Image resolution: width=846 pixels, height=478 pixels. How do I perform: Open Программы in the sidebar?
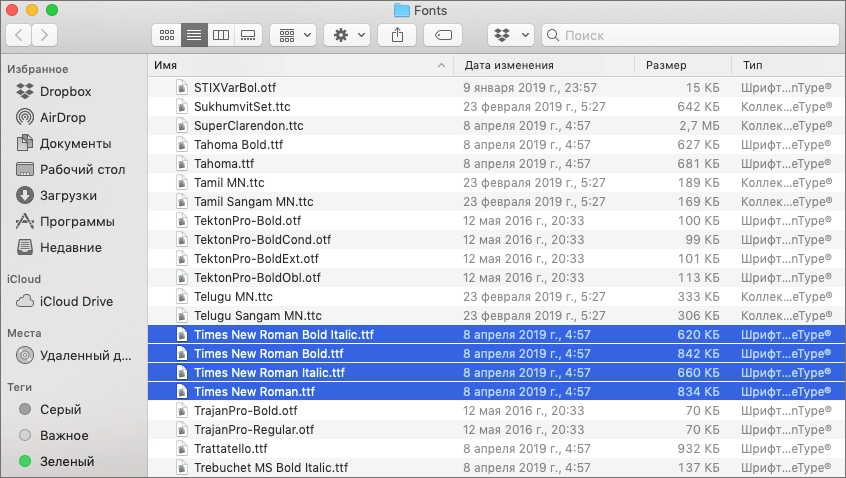point(77,221)
